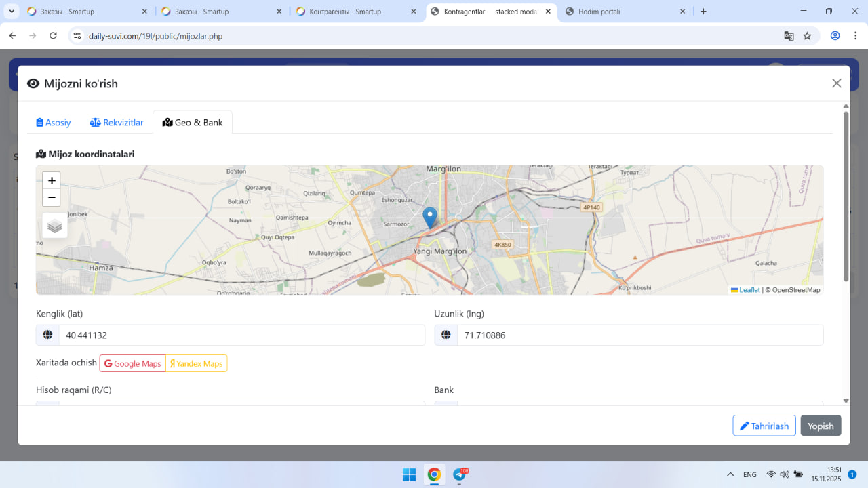This screenshot has width=868, height=488.
Task: Click the Google Translate icon in address bar
Action: (x=789, y=36)
